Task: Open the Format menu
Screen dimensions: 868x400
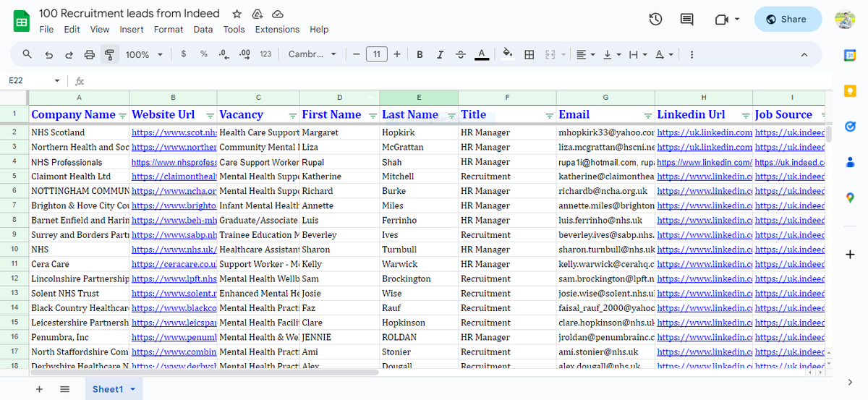Action: (169, 30)
